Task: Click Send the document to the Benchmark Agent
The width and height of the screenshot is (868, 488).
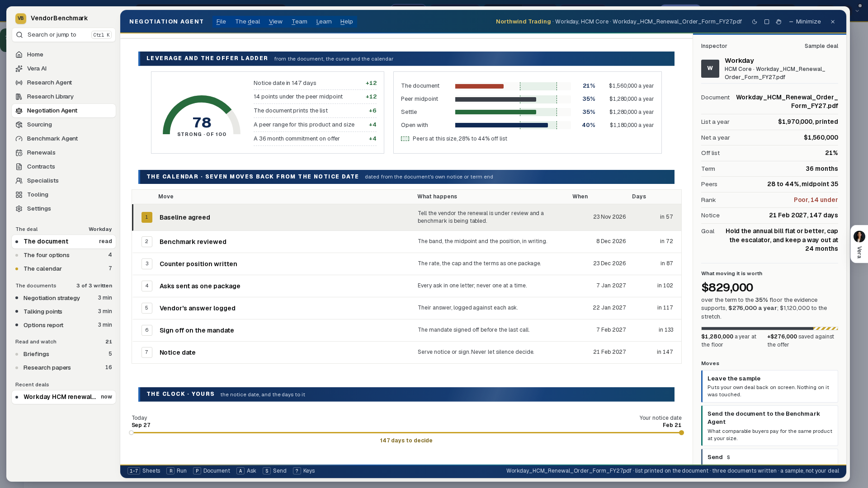Action: [769, 426]
